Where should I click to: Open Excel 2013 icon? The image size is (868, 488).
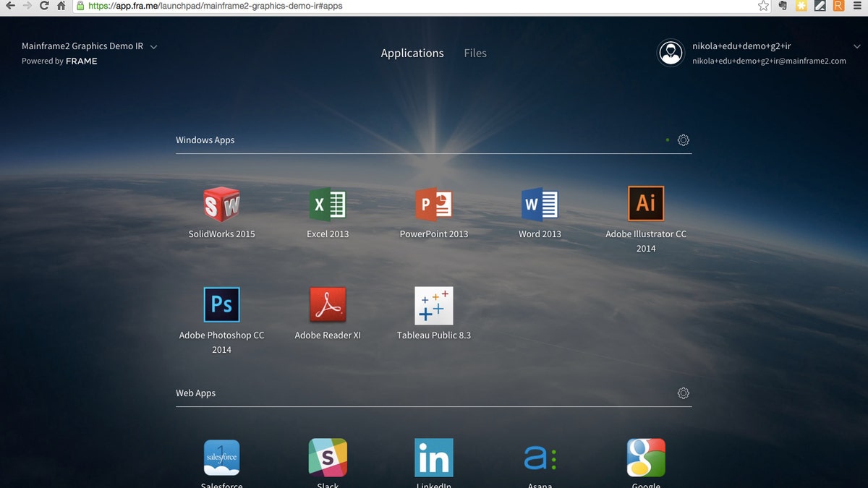click(328, 204)
